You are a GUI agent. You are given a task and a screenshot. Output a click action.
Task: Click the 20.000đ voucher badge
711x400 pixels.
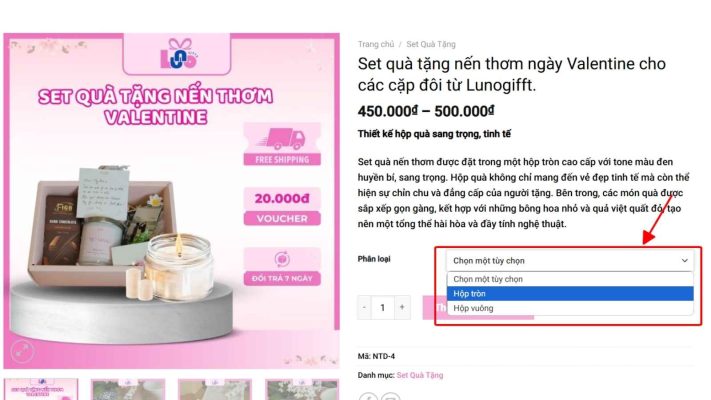282,206
